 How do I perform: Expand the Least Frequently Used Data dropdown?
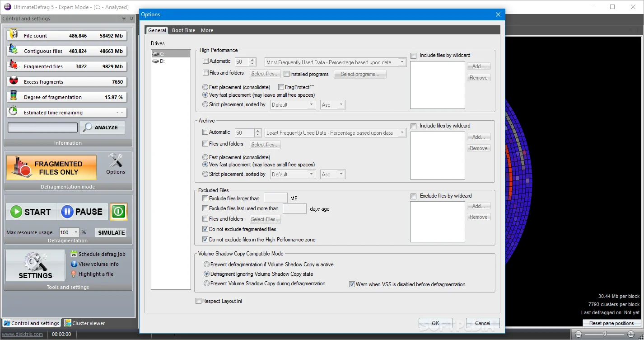point(335,133)
